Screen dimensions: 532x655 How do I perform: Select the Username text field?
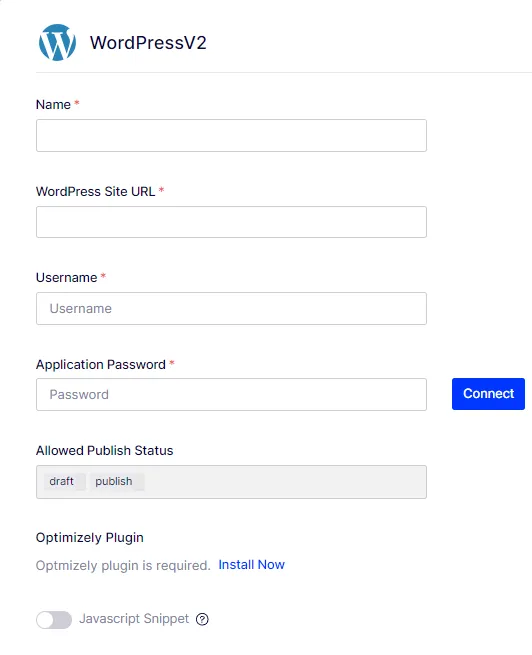click(x=231, y=308)
